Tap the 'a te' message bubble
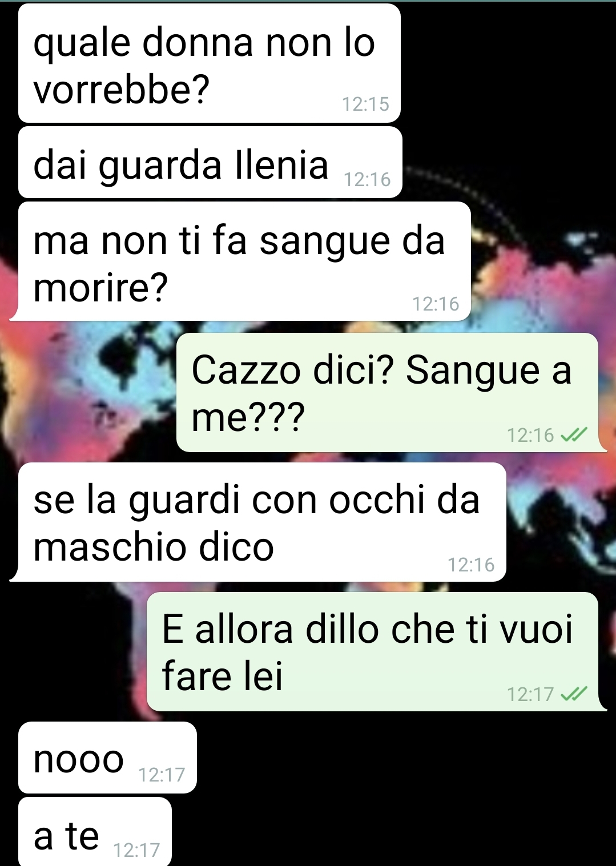Image resolution: width=616 pixels, height=866 pixels. point(95,832)
